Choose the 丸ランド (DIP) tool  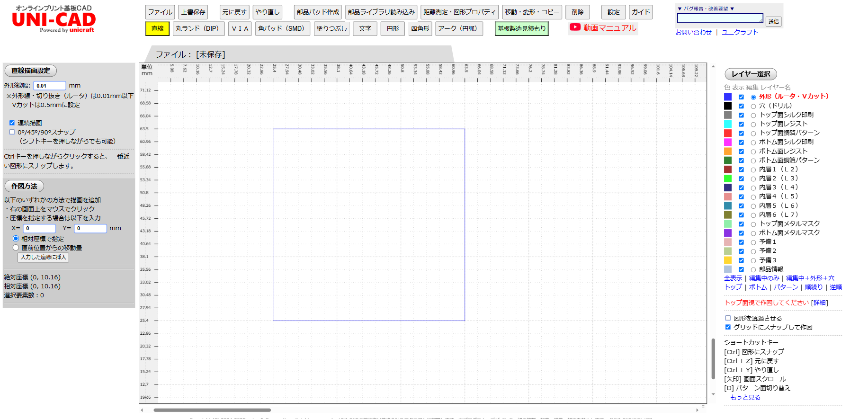pos(197,29)
